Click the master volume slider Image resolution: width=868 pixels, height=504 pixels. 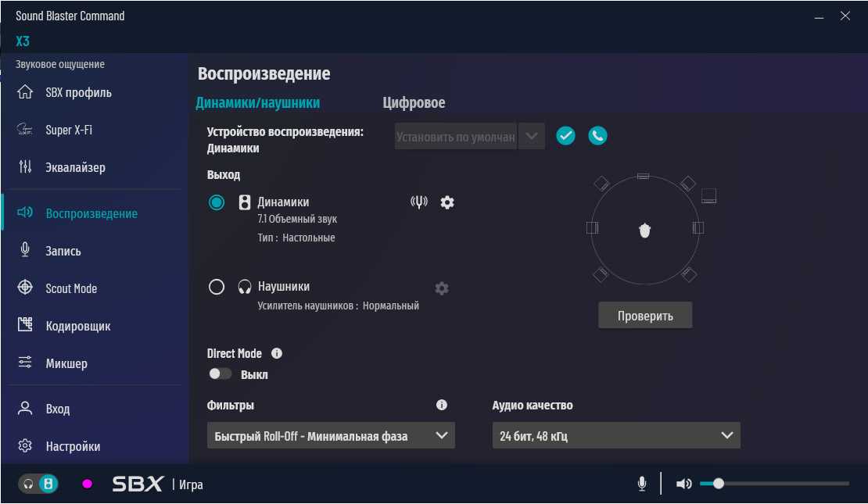[x=774, y=484]
